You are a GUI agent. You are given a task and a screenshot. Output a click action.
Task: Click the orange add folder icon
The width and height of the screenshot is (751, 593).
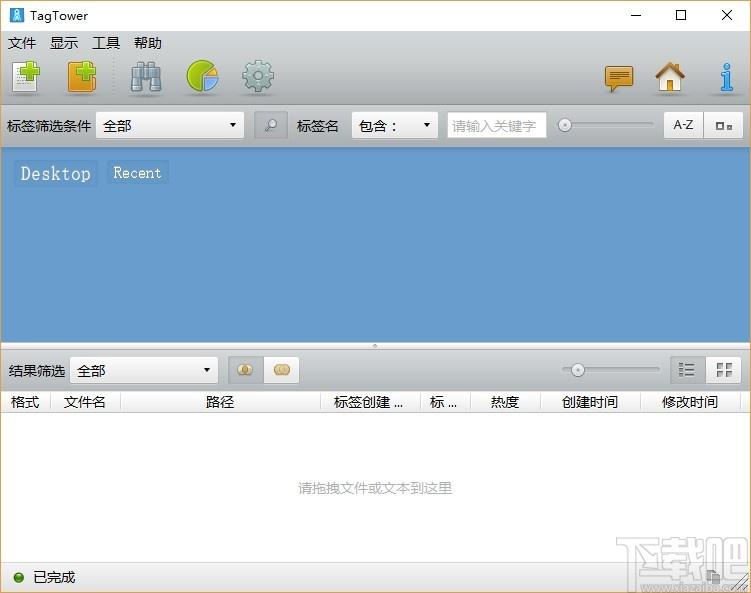click(x=82, y=77)
